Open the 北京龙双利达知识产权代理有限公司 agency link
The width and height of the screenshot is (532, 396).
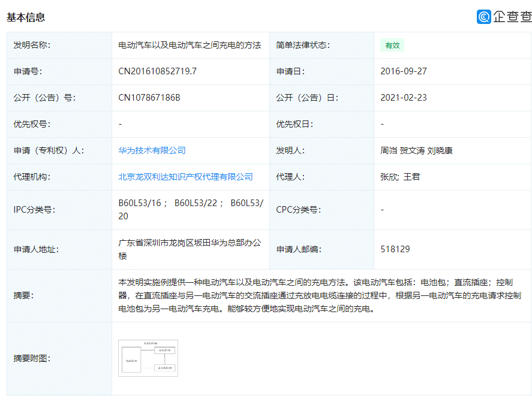point(185,177)
